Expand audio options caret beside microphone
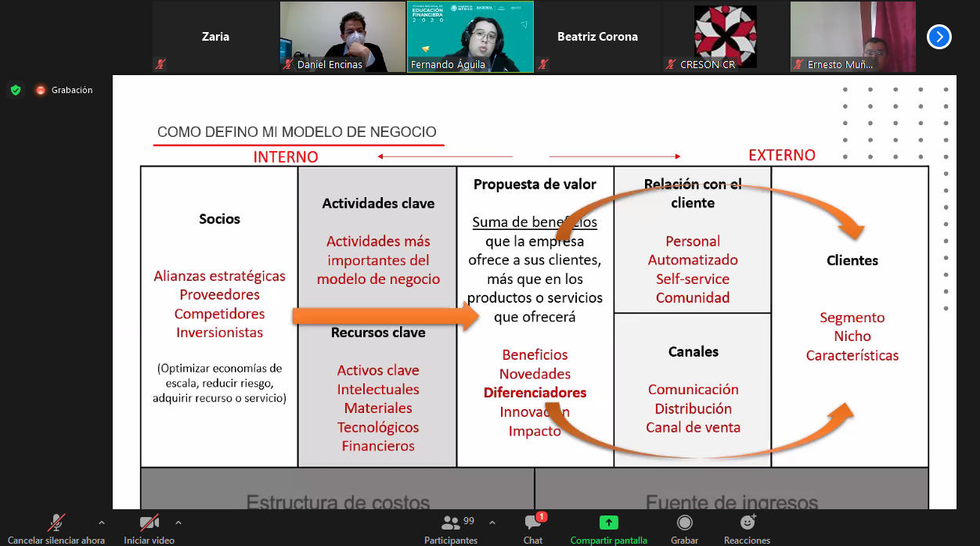This screenshot has height=546, width=980. [x=101, y=522]
